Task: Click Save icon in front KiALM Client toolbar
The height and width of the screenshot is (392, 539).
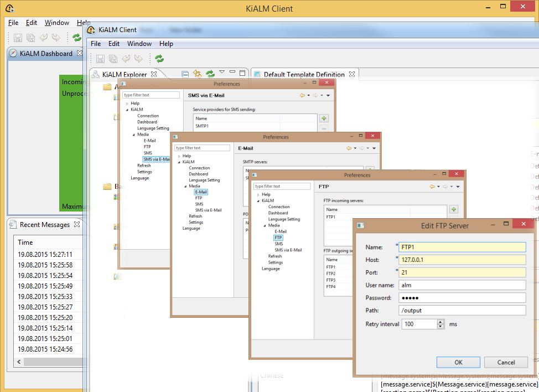Action: [x=100, y=59]
